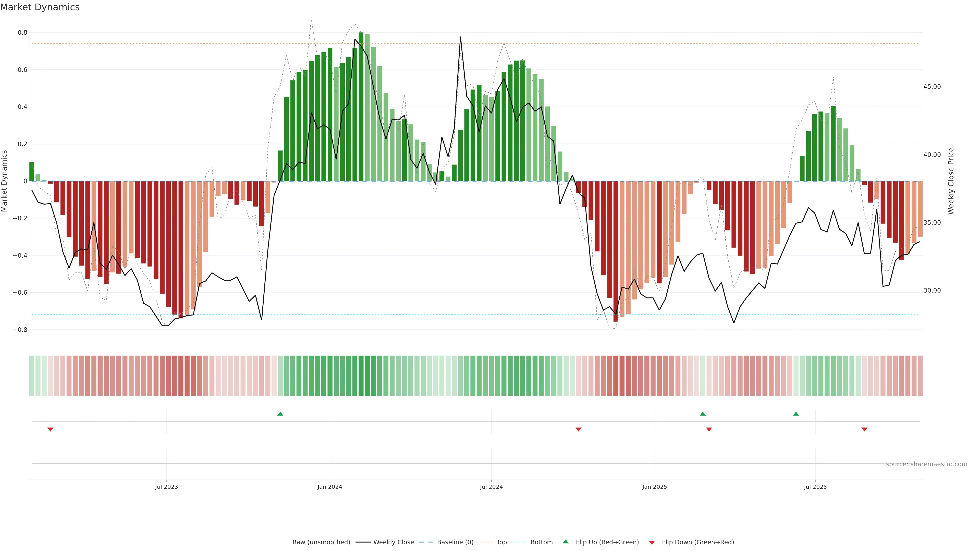Click the Weekly Close Price axis title
The width and height of the screenshot is (980, 551).
coord(951,181)
